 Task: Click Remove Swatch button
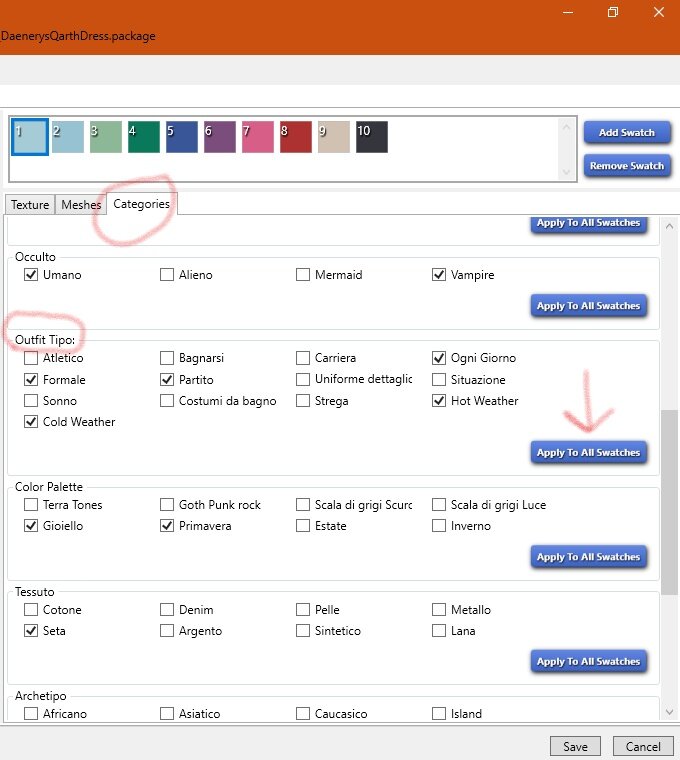pyautogui.click(x=627, y=166)
